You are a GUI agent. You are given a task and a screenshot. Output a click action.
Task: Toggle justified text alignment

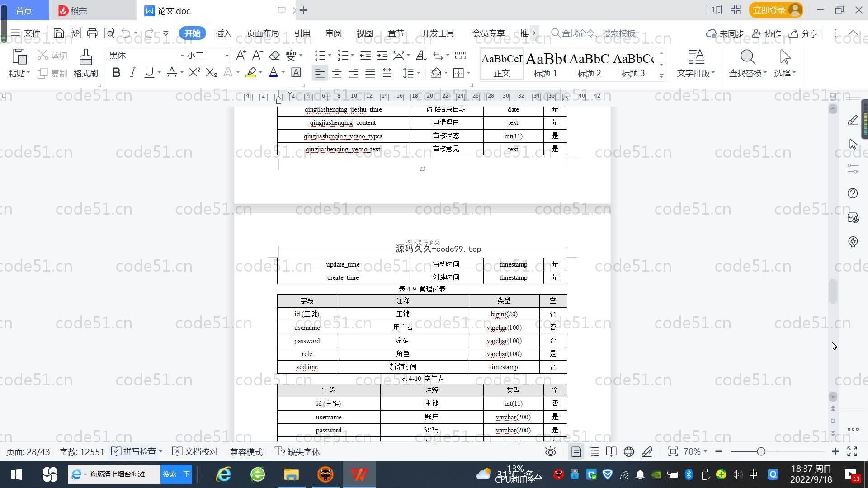pos(370,73)
